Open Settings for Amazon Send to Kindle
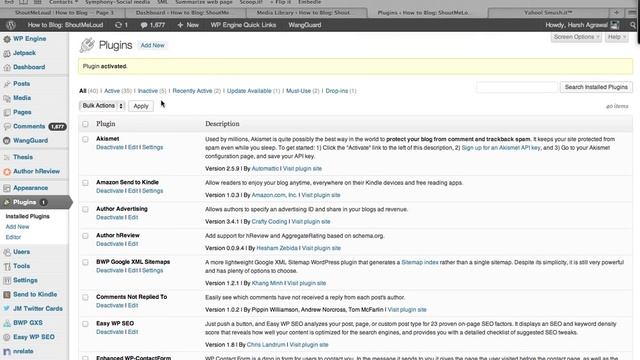 (x=153, y=191)
